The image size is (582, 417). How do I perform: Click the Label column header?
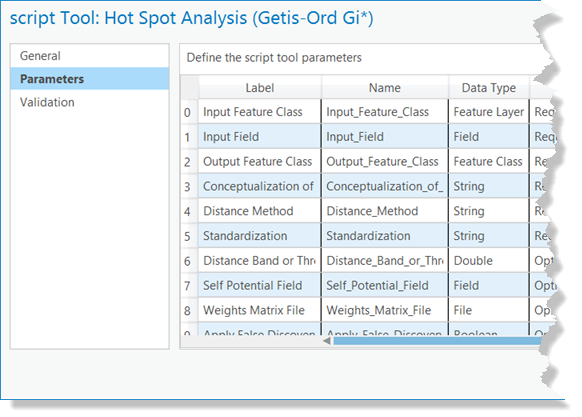coord(260,88)
